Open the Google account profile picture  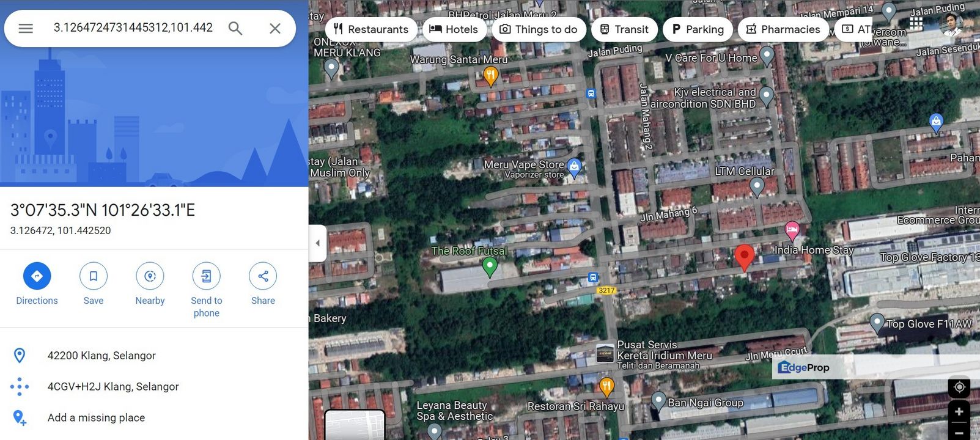click(950, 24)
